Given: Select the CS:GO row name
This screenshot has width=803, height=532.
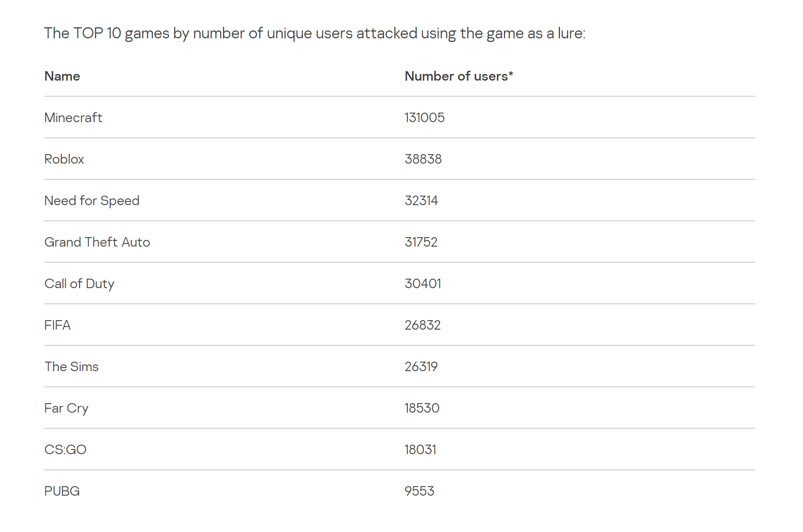Looking at the screenshot, I should point(65,449).
